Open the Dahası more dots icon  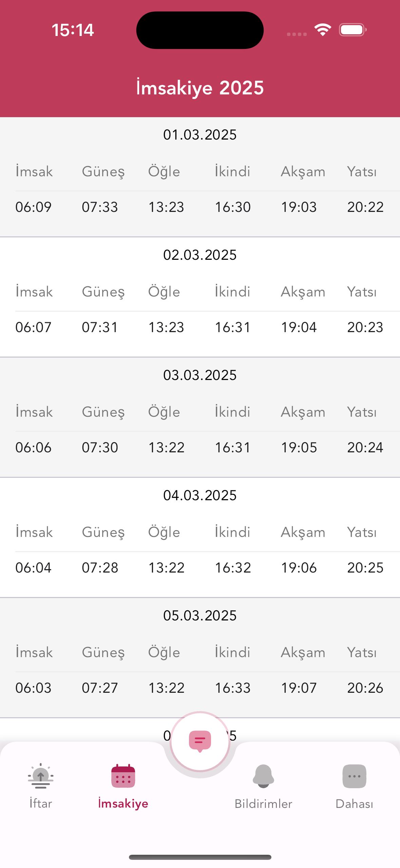click(x=354, y=776)
